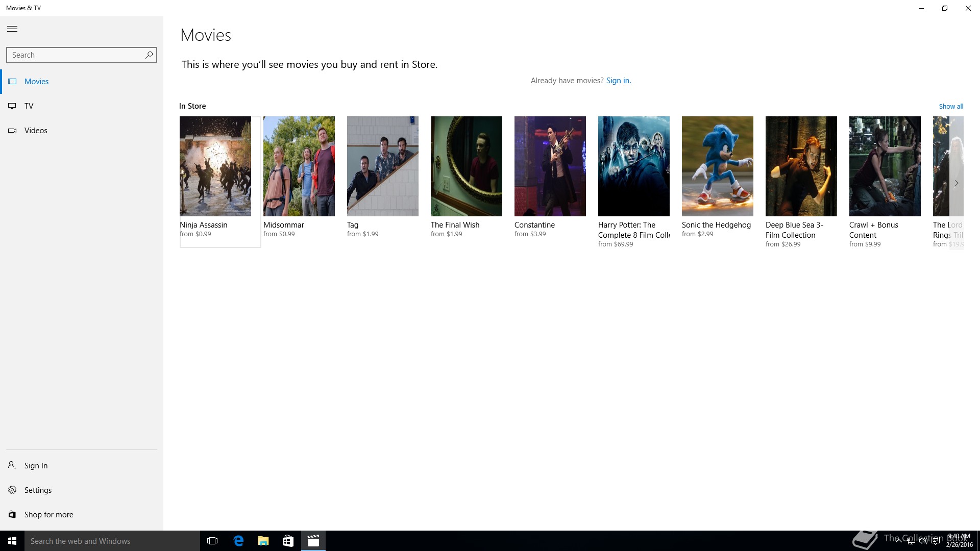This screenshot has height=551, width=980.
Task: Open File Explorer from taskbar
Action: click(263, 541)
